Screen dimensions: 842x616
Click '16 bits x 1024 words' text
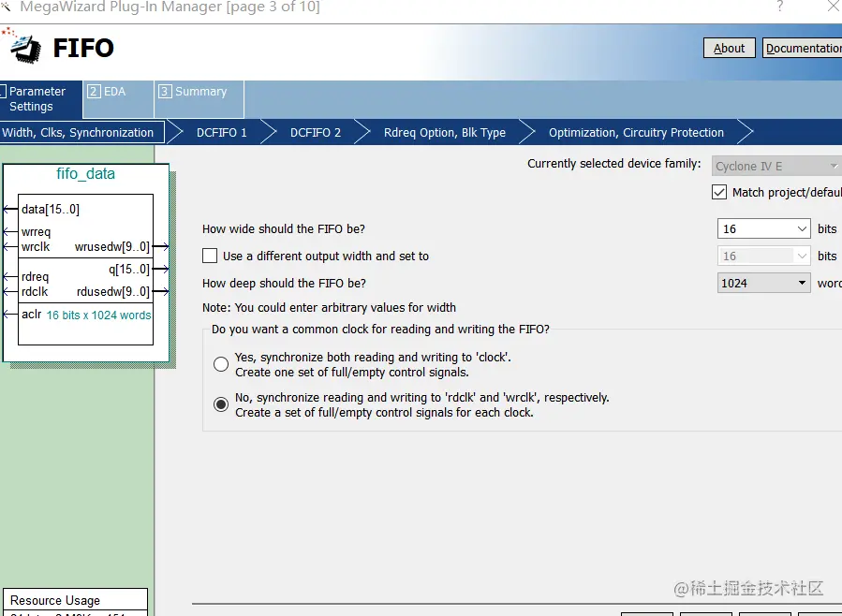point(98,315)
